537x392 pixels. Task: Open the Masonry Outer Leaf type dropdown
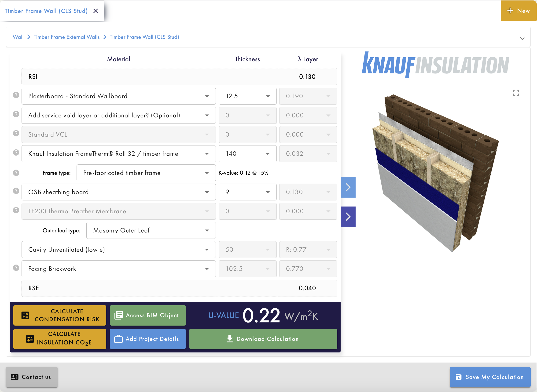151,231
